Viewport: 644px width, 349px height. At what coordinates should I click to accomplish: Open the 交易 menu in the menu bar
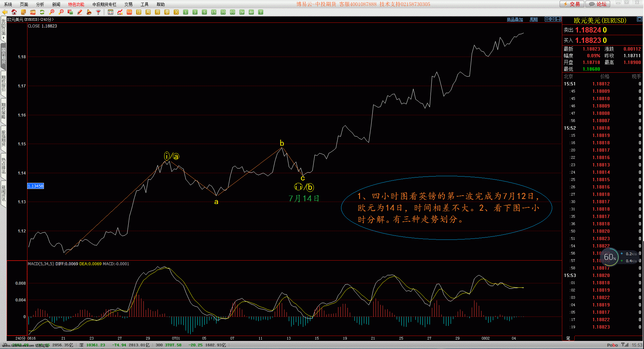pyautogui.click(x=129, y=4)
